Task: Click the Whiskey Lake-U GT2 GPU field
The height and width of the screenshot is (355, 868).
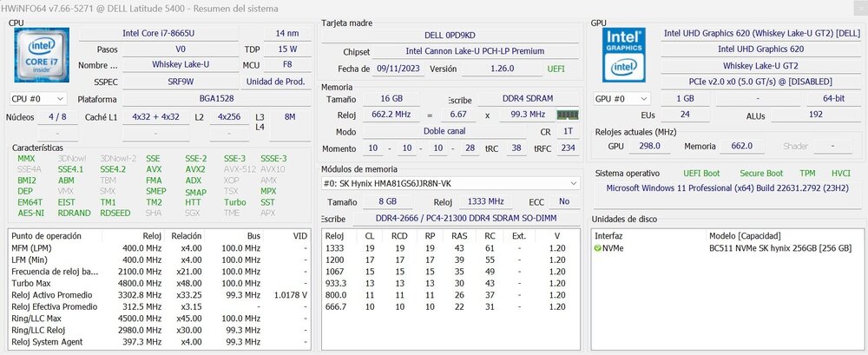Action: (x=762, y=66)
